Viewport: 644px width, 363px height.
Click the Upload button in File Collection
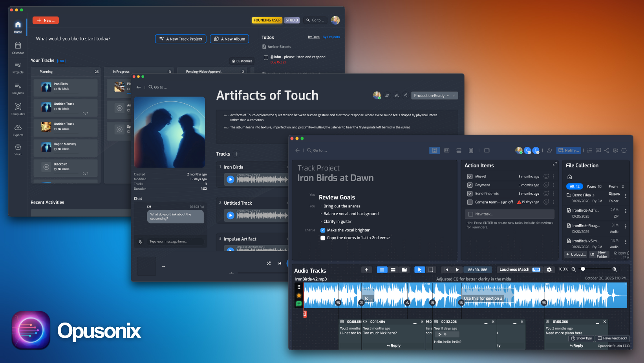click(576, 255)
